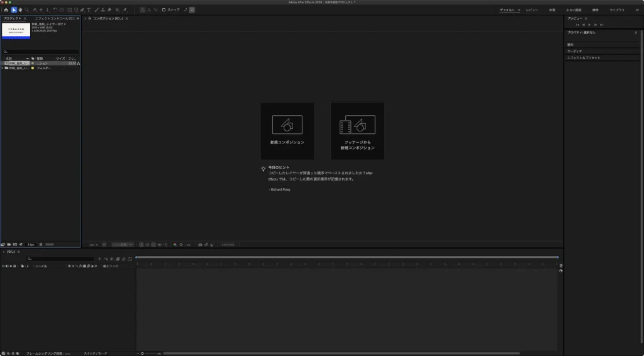Image resolution: width=644 pixels, height=356 pixels.
Task: Select the Rectangle shape tool
Action: [x=69, y=10]
